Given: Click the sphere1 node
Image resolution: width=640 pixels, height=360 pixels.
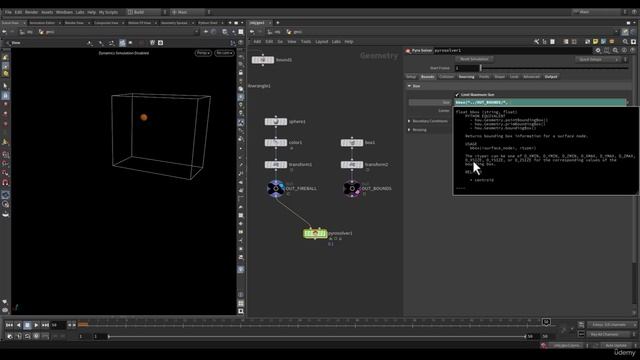Looking at the screenshot, I should [x=276, y=122].
